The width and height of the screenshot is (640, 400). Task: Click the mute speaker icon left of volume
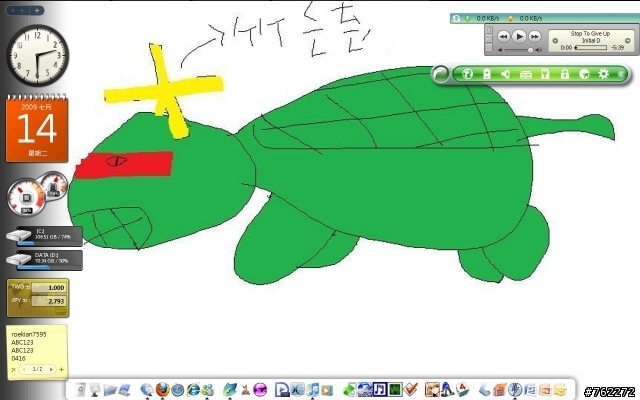tap(501, 50)
